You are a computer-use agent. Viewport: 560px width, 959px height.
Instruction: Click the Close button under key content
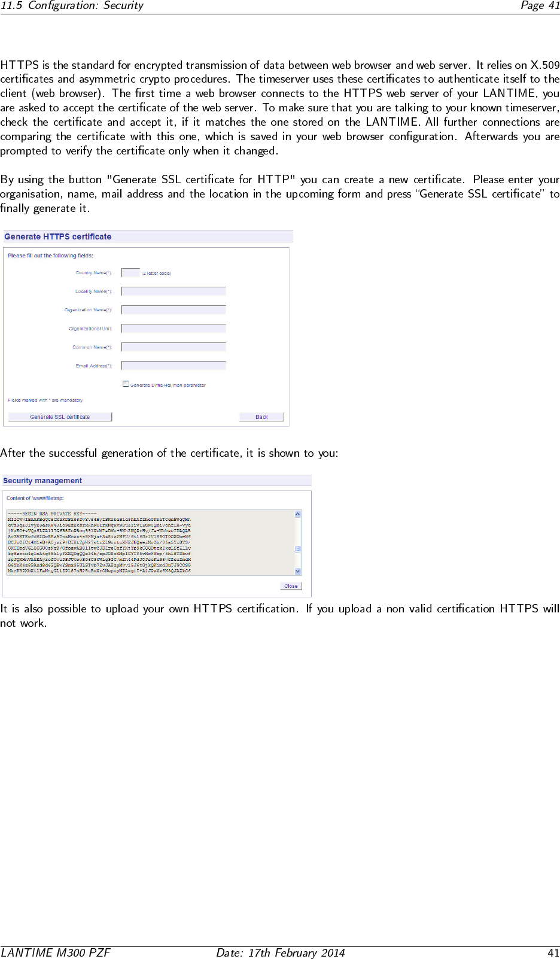coord(291,586)
